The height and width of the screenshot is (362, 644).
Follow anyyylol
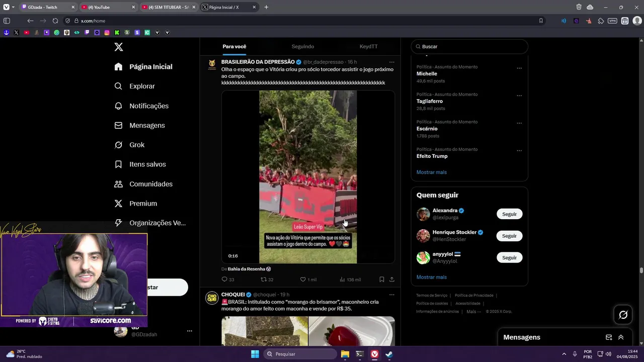[x=509, y=257]
